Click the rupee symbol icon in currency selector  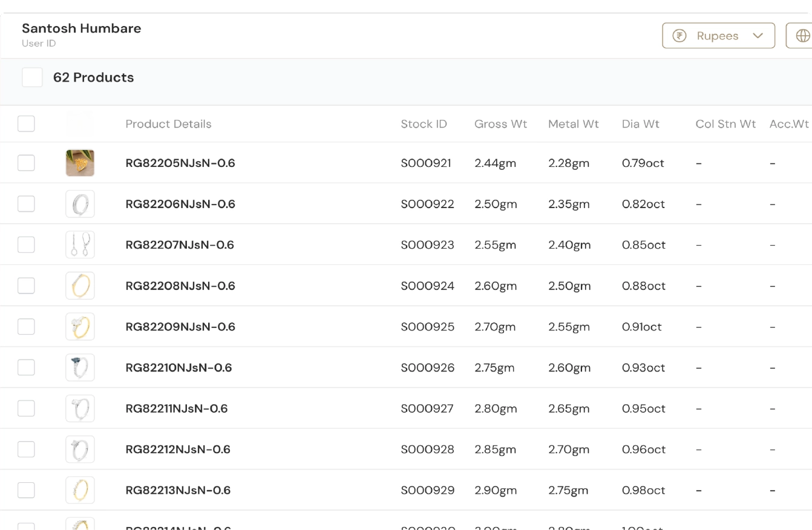[x=679, y=36]
